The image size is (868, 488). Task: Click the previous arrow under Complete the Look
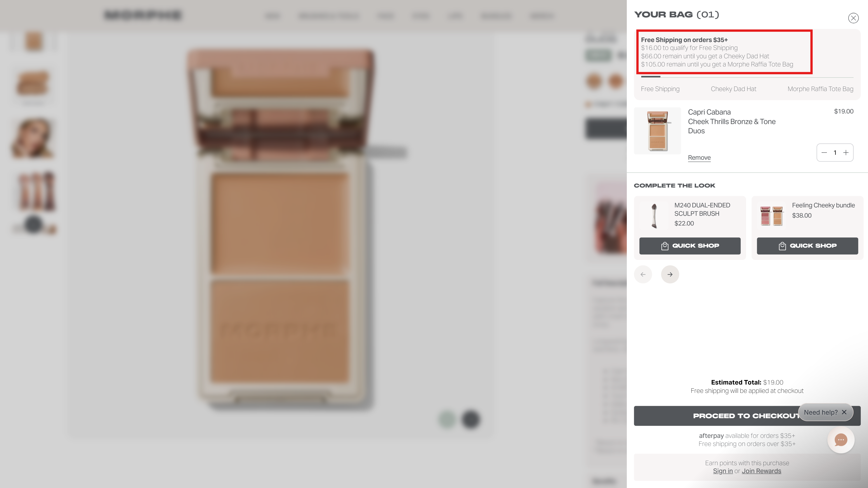pos(643,274)
